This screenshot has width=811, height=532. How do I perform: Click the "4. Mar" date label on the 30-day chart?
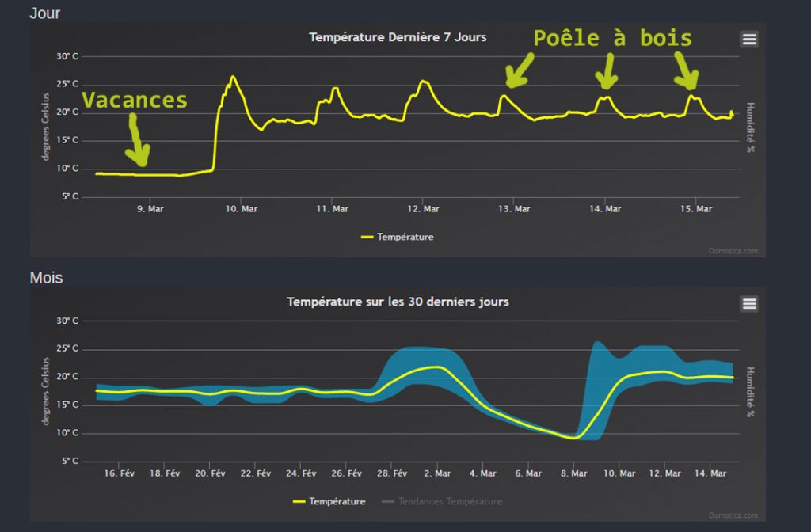point(482,473)
